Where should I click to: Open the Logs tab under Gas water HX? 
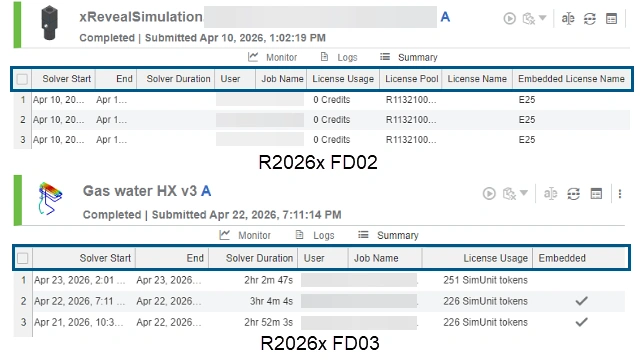tap(315, 235)
